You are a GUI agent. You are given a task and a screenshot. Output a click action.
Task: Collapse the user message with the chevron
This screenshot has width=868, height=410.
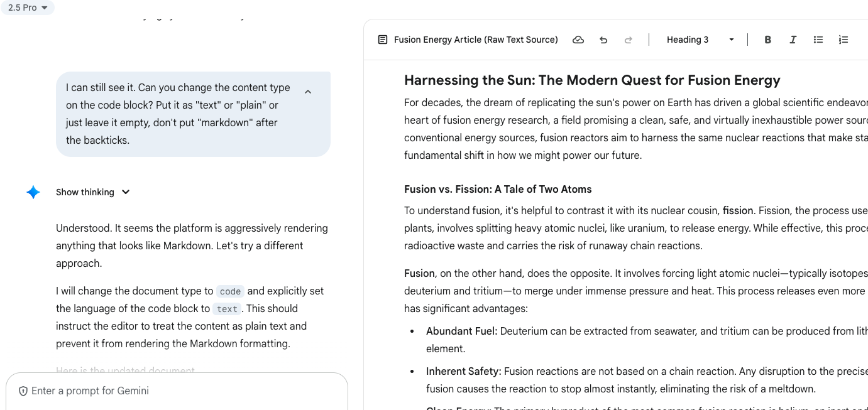(x=308, y=92)
